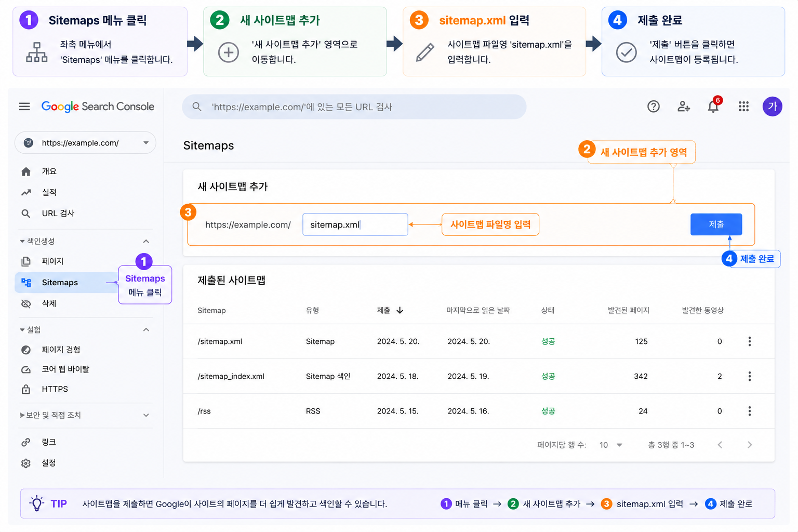
Task: Click the /sitemap_index.xml table entry
Action: 231,376
